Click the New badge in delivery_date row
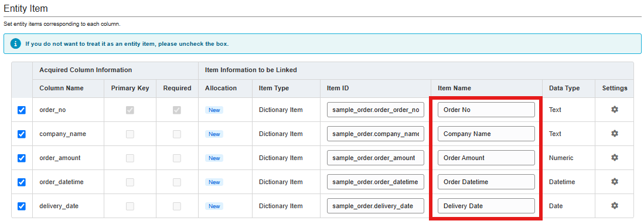This screenshot has width=644, height=224. [x=214, y=206]
